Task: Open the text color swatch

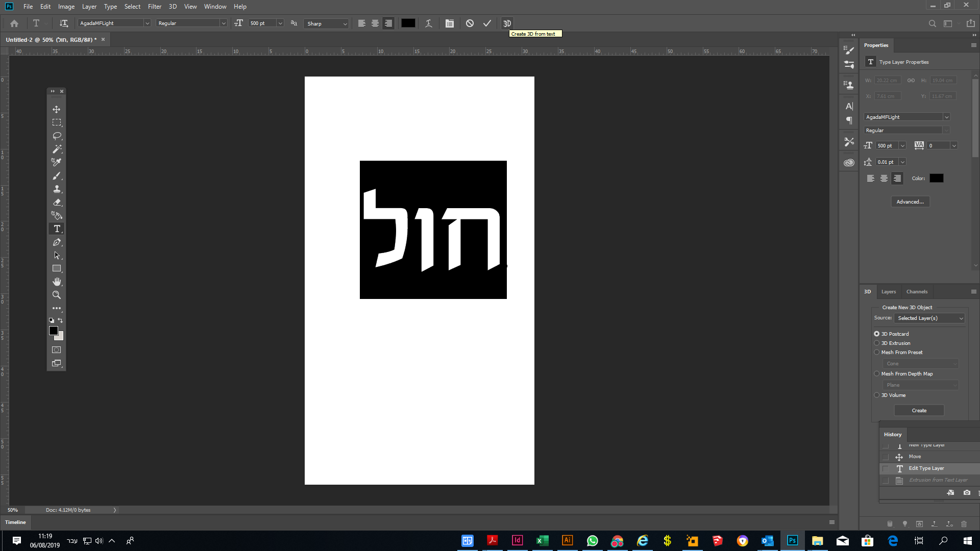Action: pyautogui.click(x=936, y=178)
